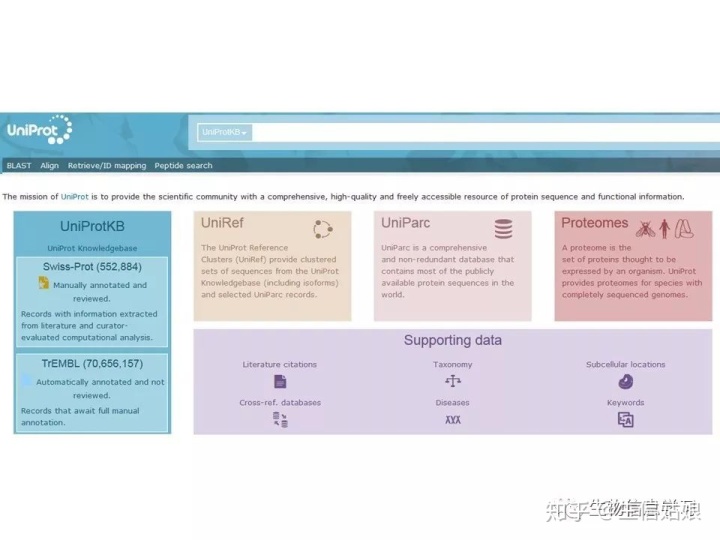Open the BLAST tool
This screenshot has height=540, width=720.
[19, 165]
